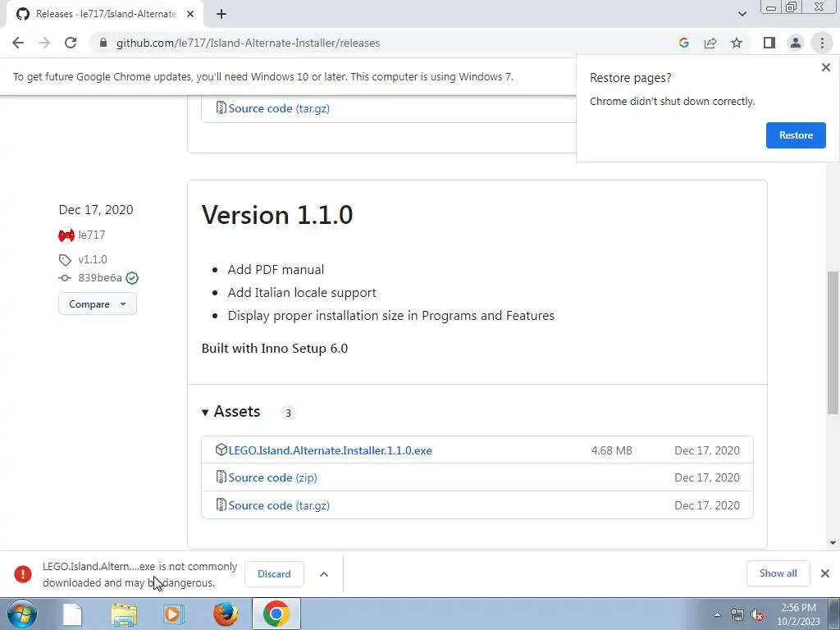
Task: Download LEGO.Island.Alternate.Installer.1.1.0.exe
Action: (330, 450)
